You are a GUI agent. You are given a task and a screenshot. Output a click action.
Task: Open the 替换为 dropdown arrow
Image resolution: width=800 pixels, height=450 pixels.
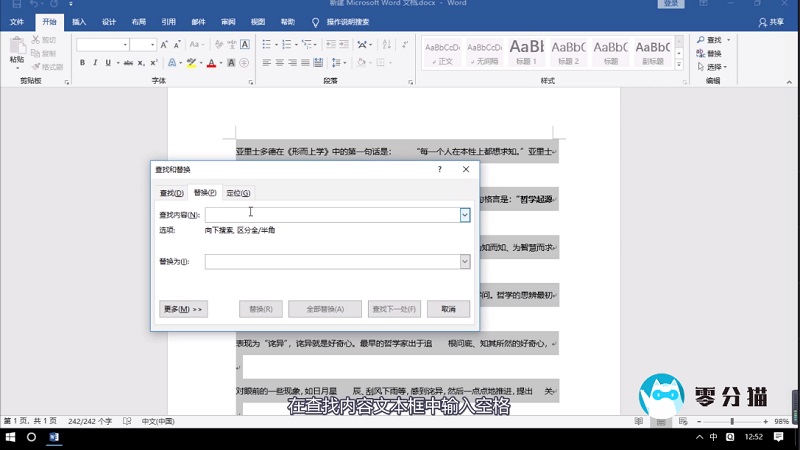[465, 261]
